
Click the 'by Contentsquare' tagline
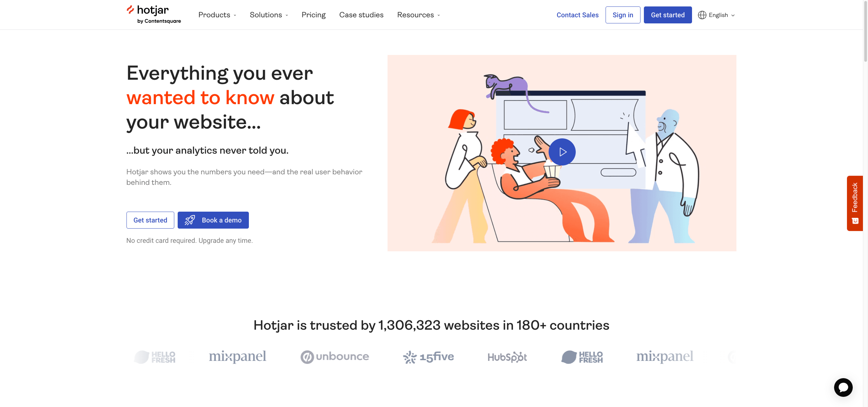click(159, 21)
